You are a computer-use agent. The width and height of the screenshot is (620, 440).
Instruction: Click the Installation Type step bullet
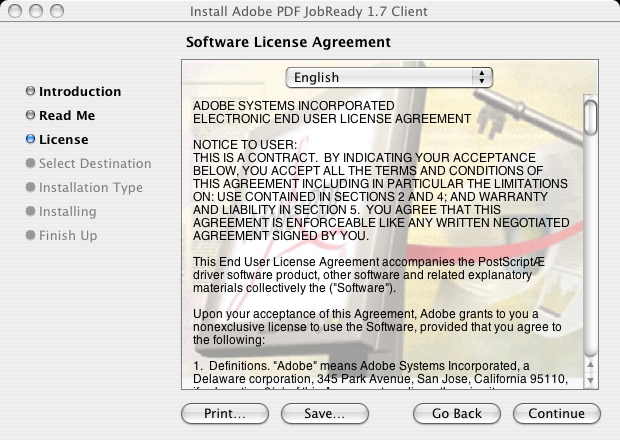point(30,187)
